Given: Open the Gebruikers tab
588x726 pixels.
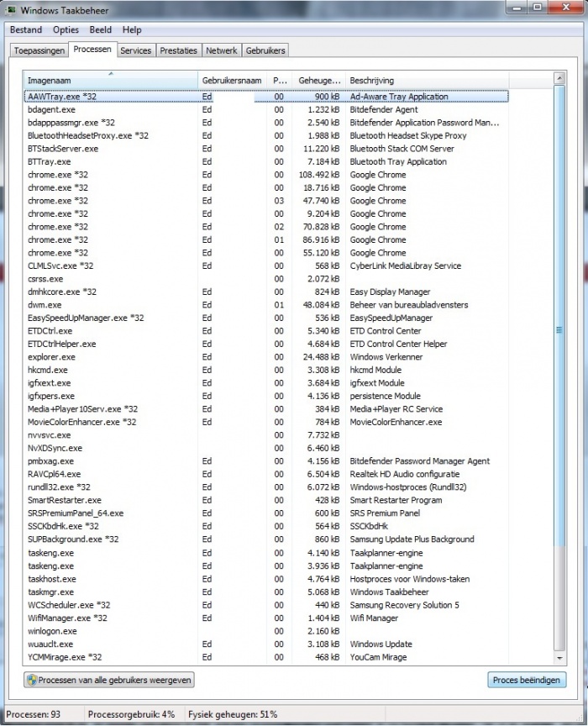Looking at the screenshot, I should coord(265,50).
